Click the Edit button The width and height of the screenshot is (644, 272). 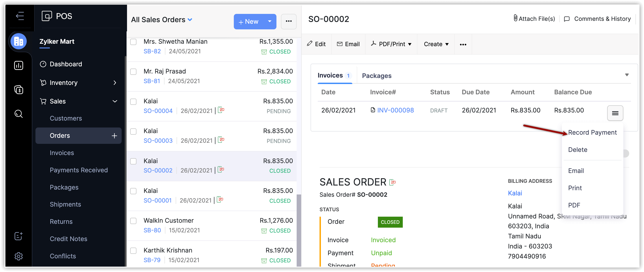316,44
